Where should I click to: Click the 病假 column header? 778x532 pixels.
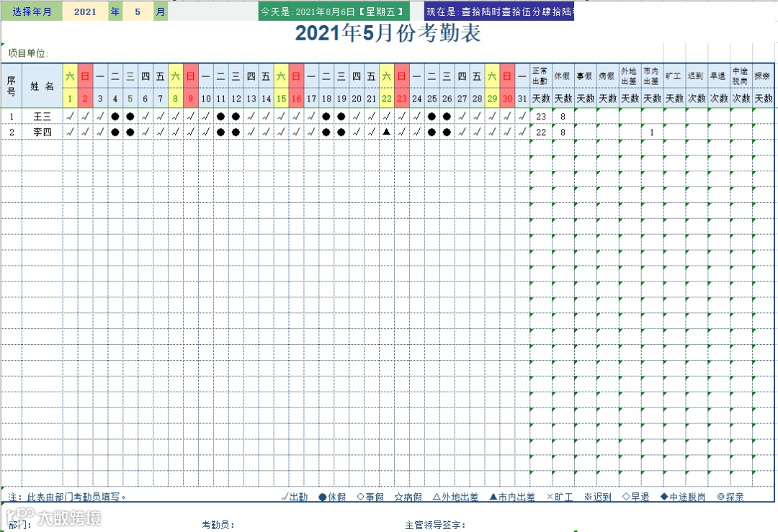pos(607,76)
